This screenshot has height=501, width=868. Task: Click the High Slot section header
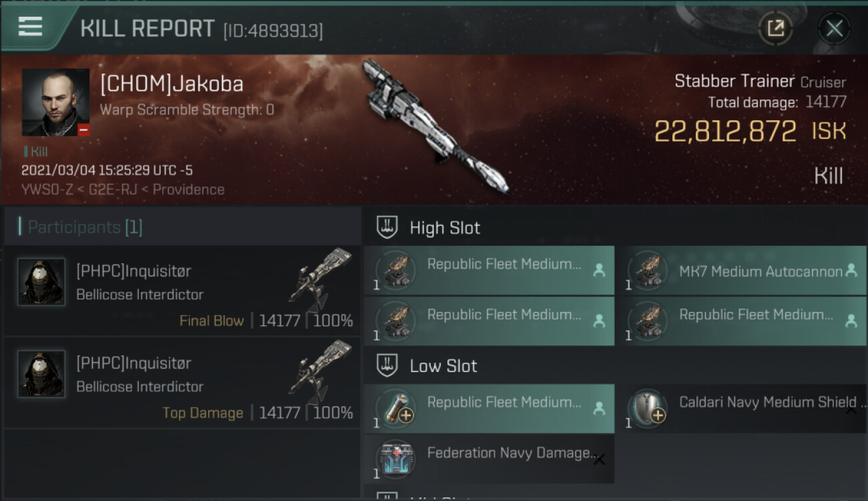[x=445, y=228]
